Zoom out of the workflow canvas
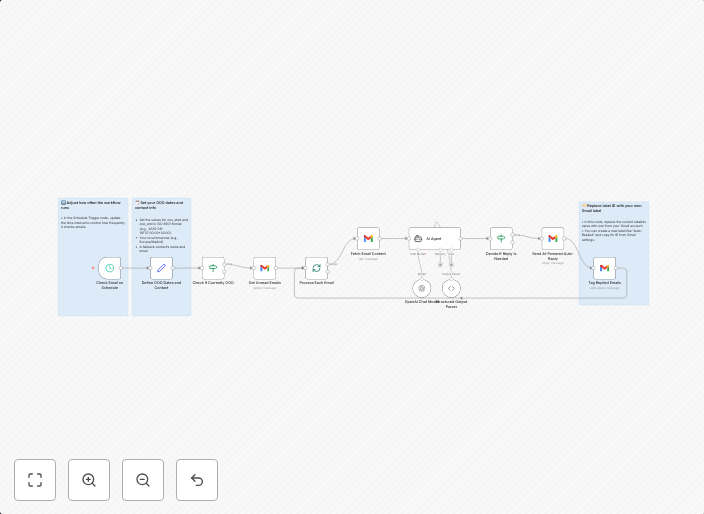Image resolution: width=704 pixels, height=514 pixels. [143, 480]
